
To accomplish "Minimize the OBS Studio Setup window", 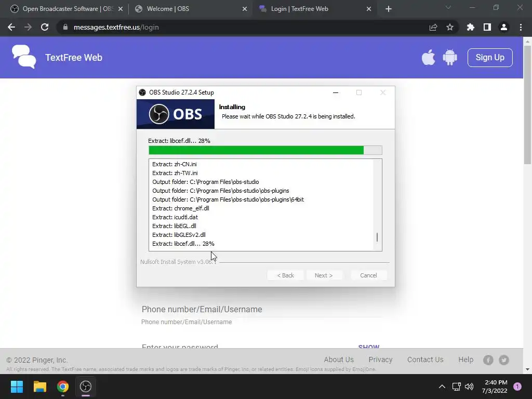I will [x=336, y=92].
